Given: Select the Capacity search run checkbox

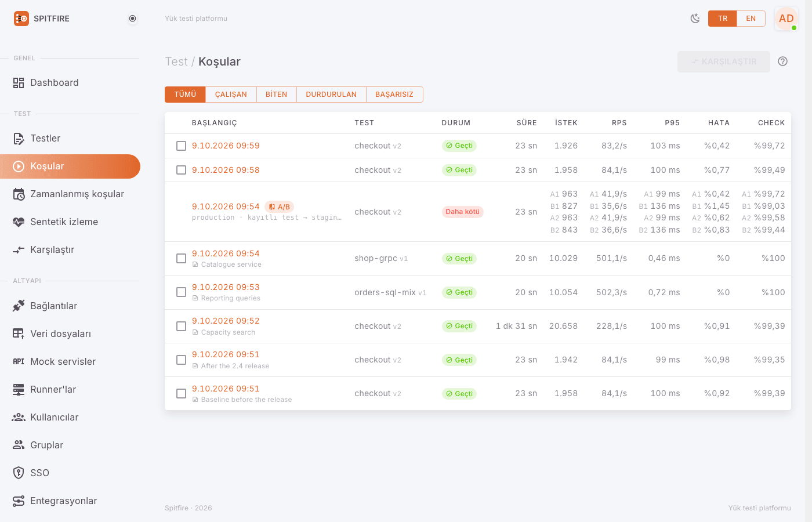Looking at the screenshot, I should (x=182, y=327).
